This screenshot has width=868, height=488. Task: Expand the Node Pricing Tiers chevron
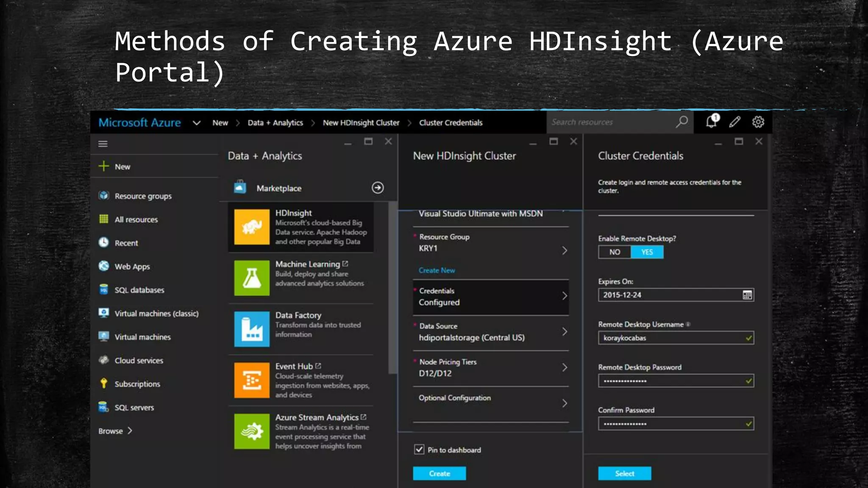coord(565,367)
